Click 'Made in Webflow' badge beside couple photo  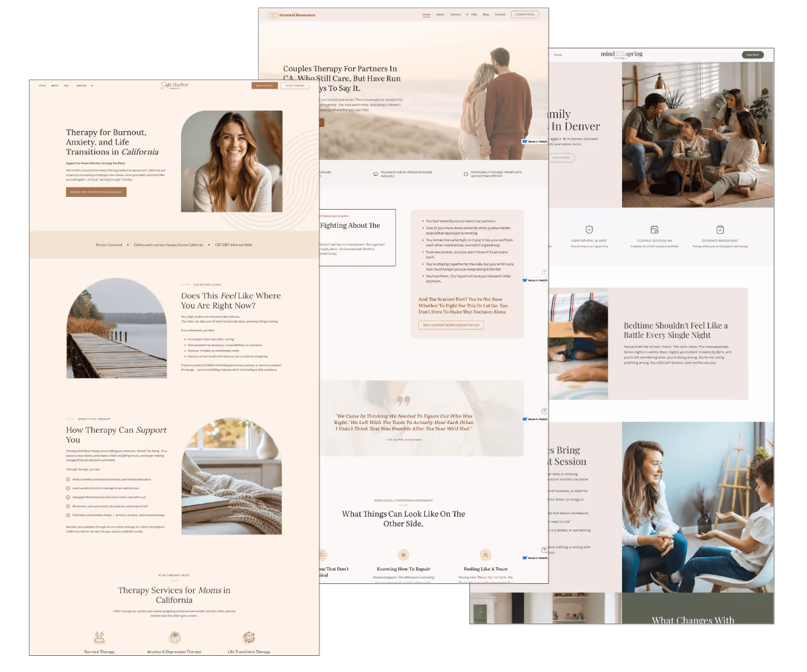point(535,141)
